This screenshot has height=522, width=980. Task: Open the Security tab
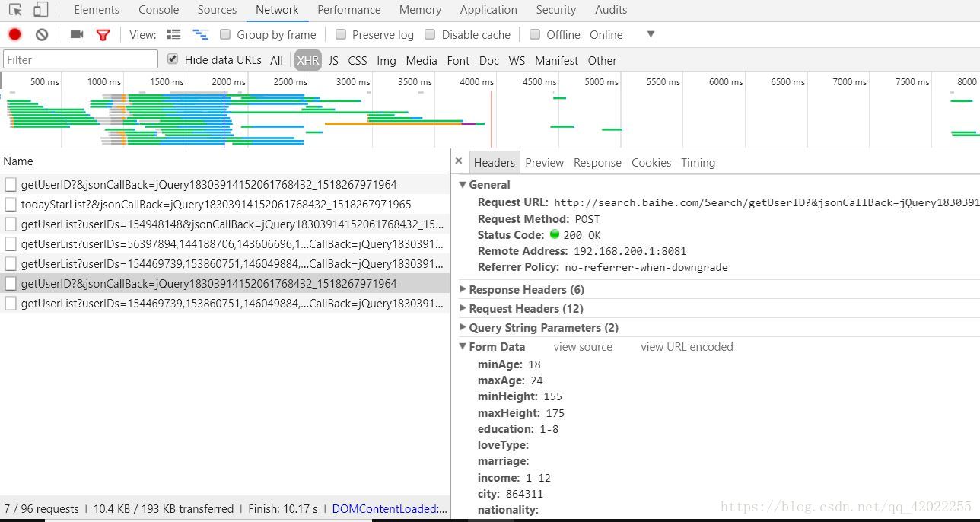coord(556,10)
